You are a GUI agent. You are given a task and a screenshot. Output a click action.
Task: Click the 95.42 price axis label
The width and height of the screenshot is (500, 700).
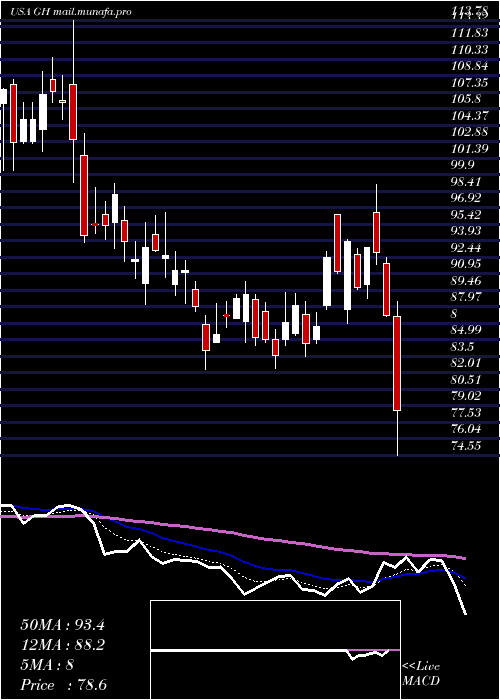(x=466, y=215)
